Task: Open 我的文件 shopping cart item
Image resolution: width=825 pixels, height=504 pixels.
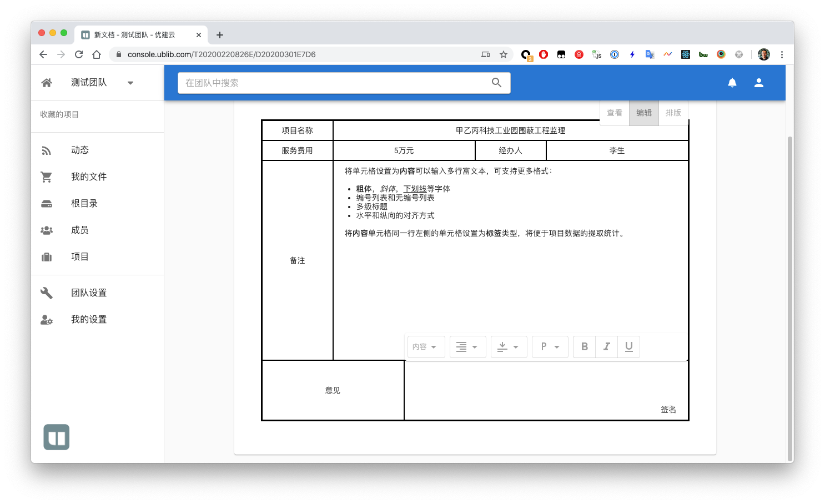Action: click(x=88, y=177)
